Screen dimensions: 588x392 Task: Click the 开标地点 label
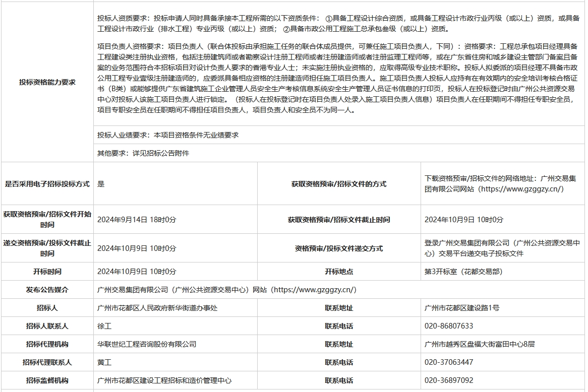click(339, 272)
